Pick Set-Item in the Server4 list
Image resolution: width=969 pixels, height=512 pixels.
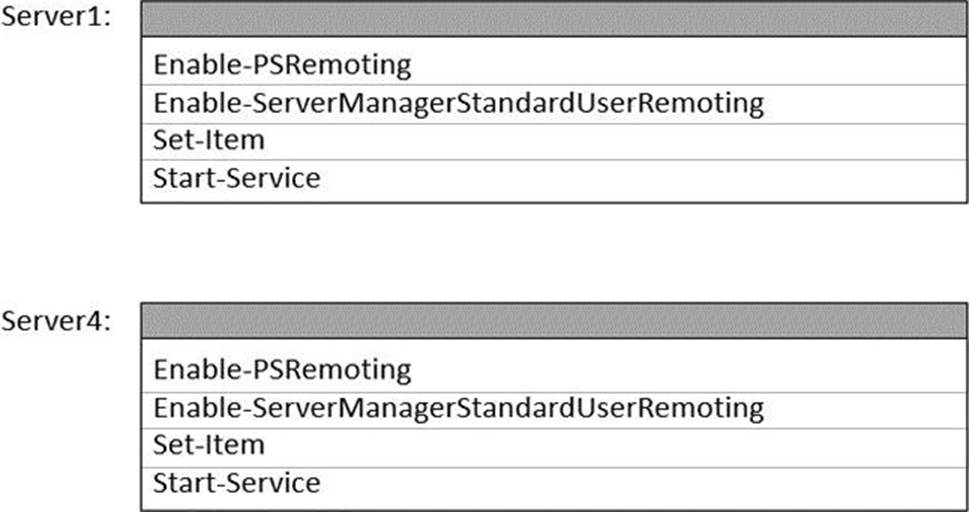coord(208,444)
